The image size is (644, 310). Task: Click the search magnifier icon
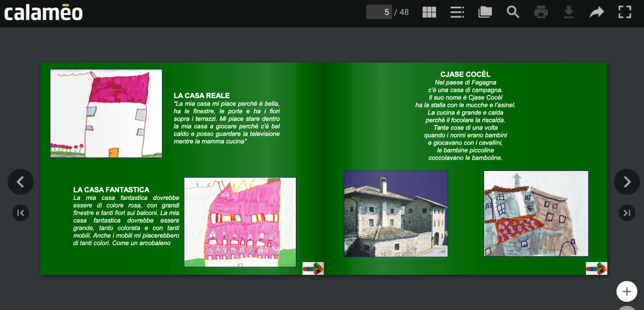(x=513, y=12)
